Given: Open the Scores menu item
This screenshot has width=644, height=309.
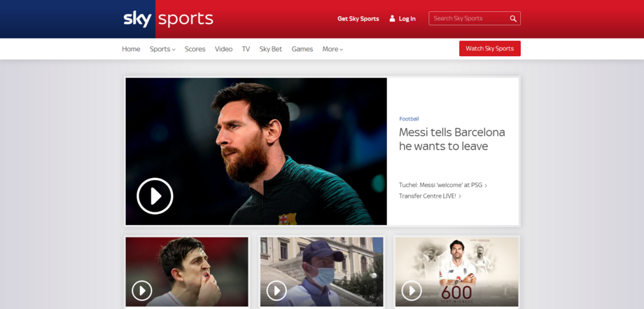Looking at the screenshot, I should click(x=195, y=49).
